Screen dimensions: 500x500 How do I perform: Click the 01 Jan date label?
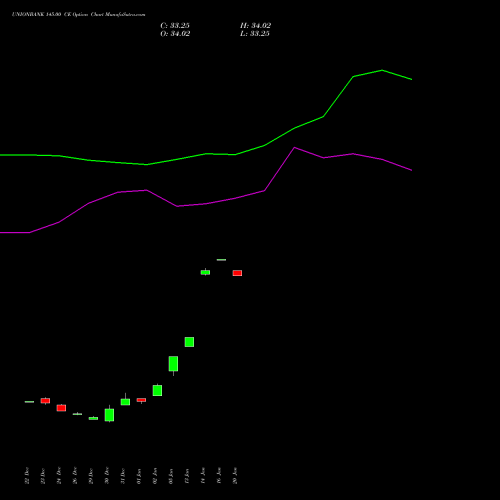coord(139,476)
